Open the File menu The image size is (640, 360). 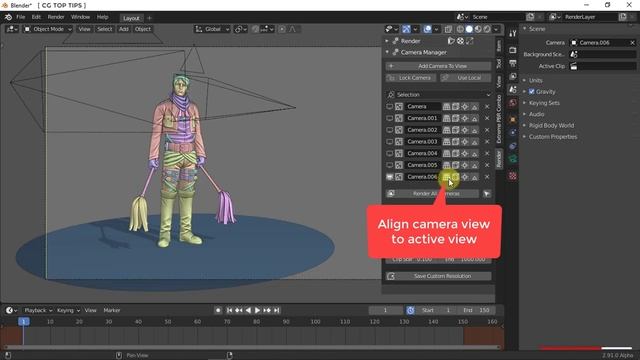pos(20,17)
